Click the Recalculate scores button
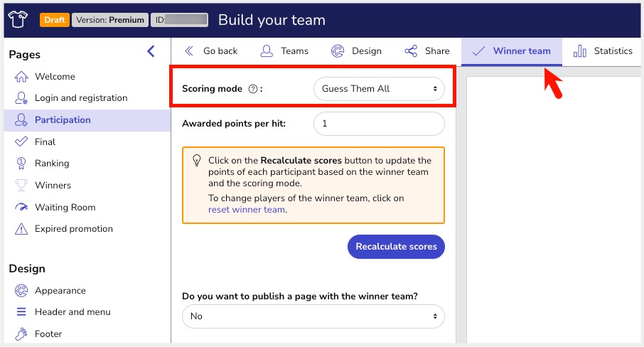 click(x=396, y=247)
